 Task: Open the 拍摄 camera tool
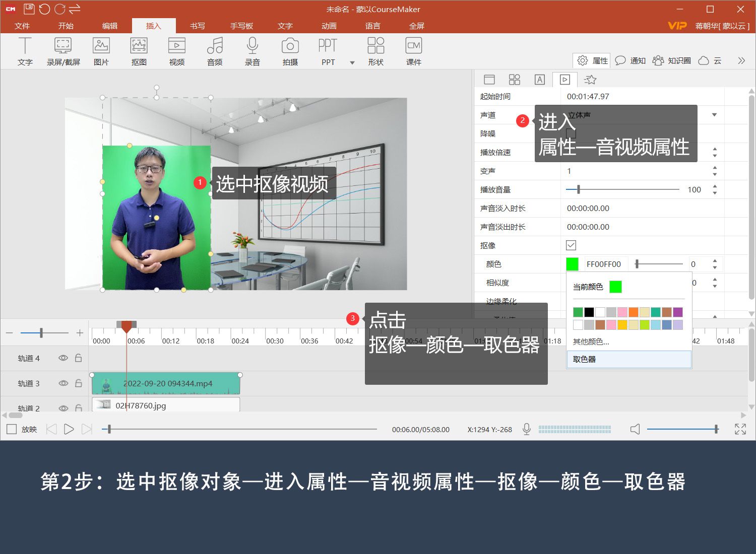[x=290, y=51]
